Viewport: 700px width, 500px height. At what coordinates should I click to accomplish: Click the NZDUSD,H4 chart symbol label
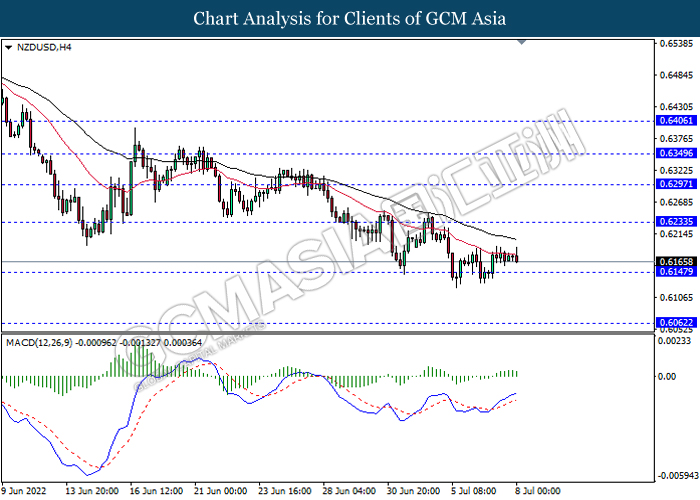(x=44, y=47)
